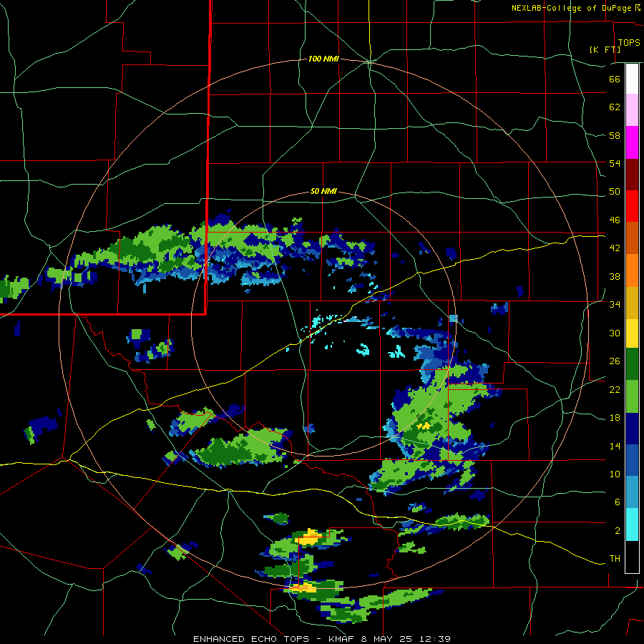Click the 62 legend value
This screenshot has width=644, height=644.
[x=615, y=107]
